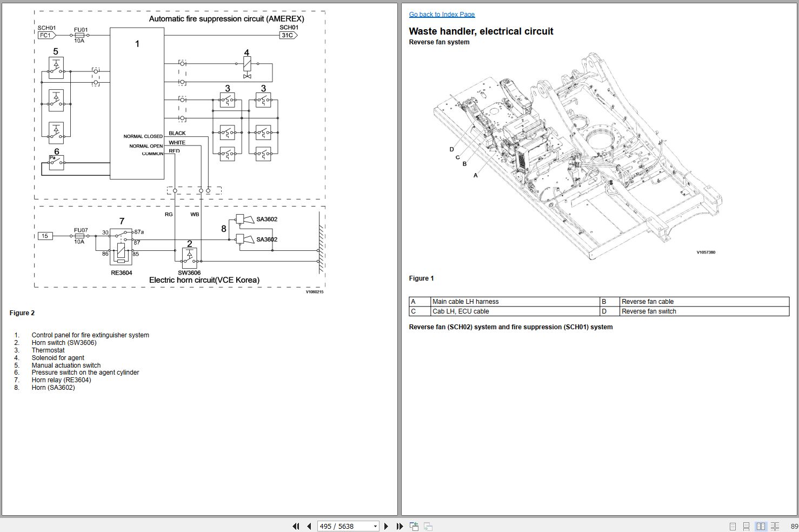
Task: Click the zoom percentage value in status bar
Action: point(794,526)
